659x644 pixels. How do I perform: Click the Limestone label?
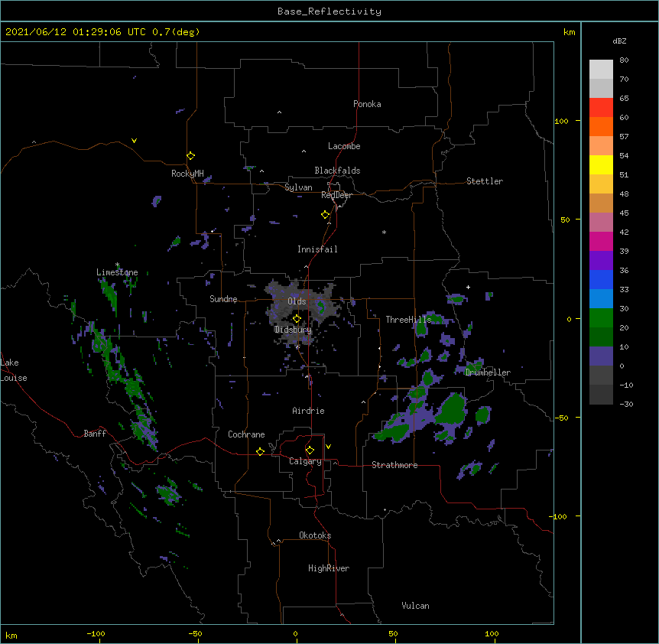point(117,272)
